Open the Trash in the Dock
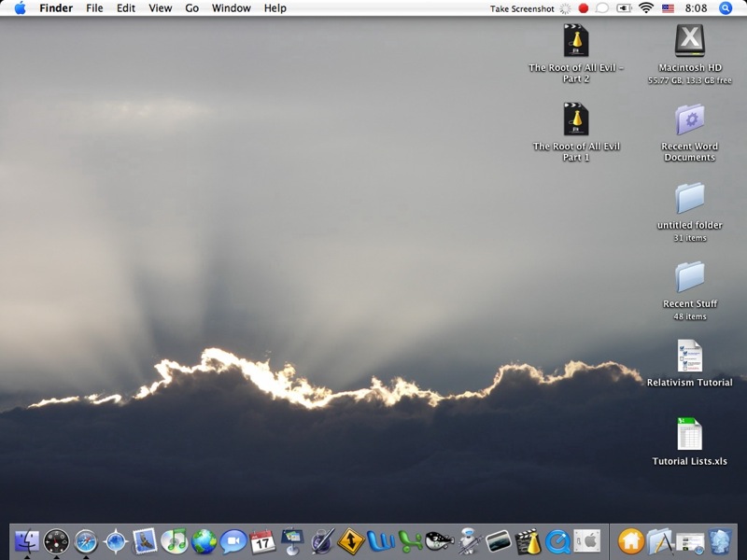This screenshot has height=560, width=747. (x=719, y=540)
